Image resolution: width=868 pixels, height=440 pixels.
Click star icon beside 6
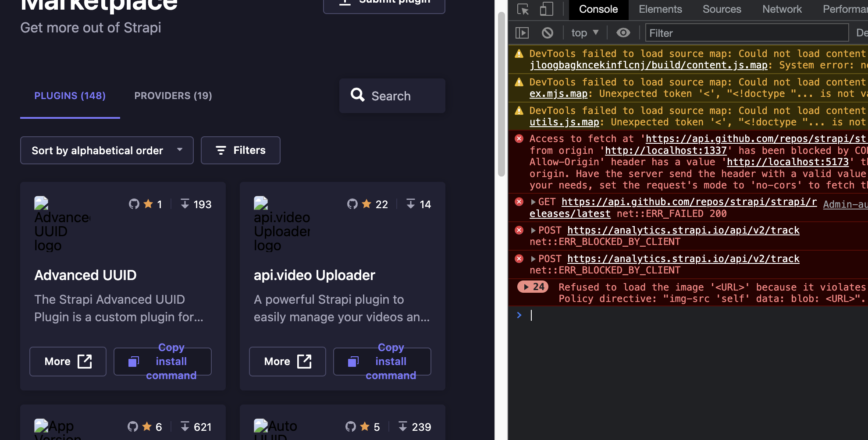147,426
